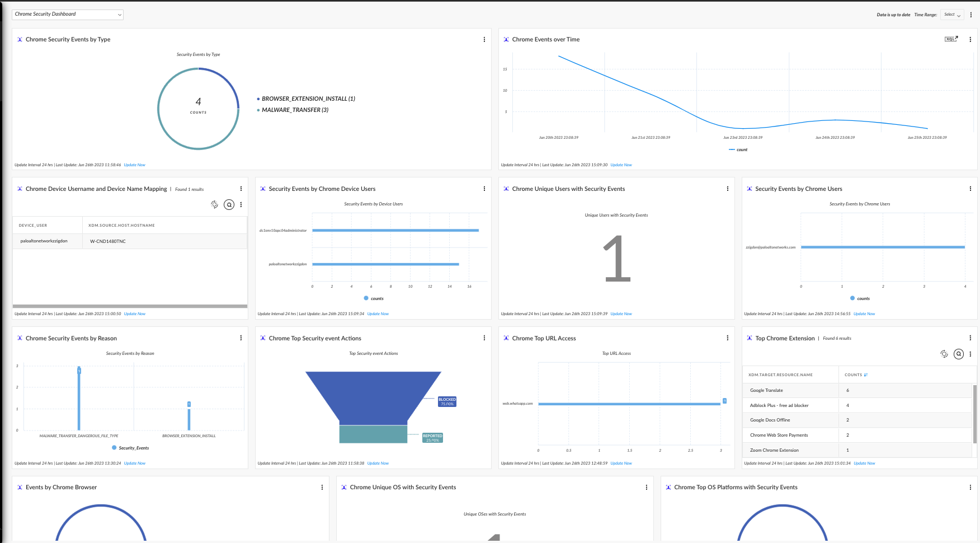Select the Google Docs Offline row
Viewport: 980px width, 543px height.
tap(858, 420)
